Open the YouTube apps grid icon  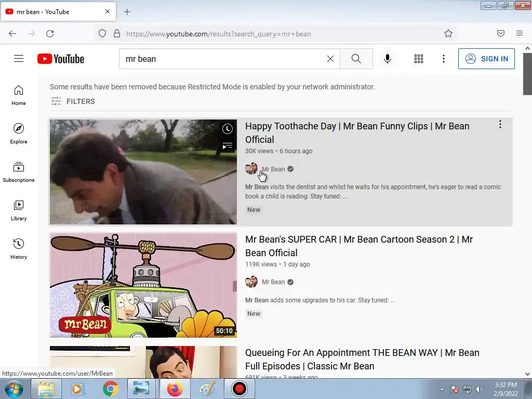[x=419, y=59]
